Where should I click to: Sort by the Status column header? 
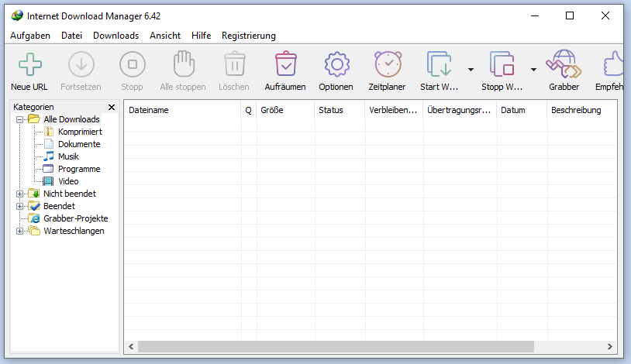[x=340, y=110]
